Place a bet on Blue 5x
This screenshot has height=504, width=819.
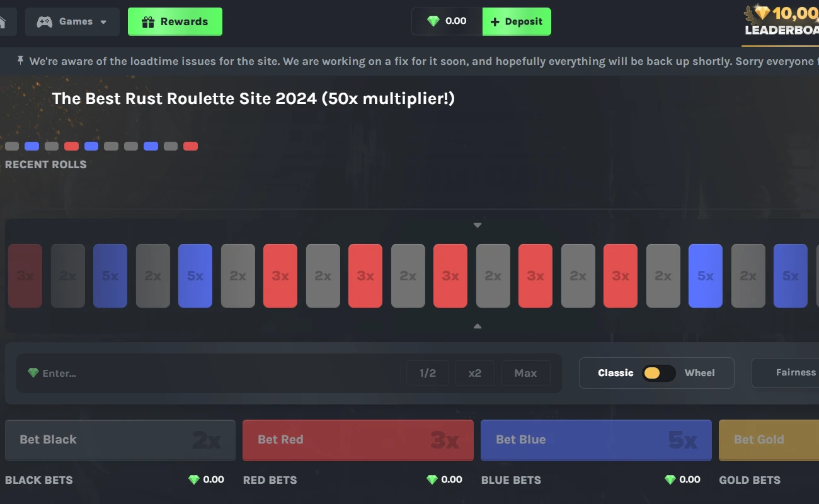point(596,440)
